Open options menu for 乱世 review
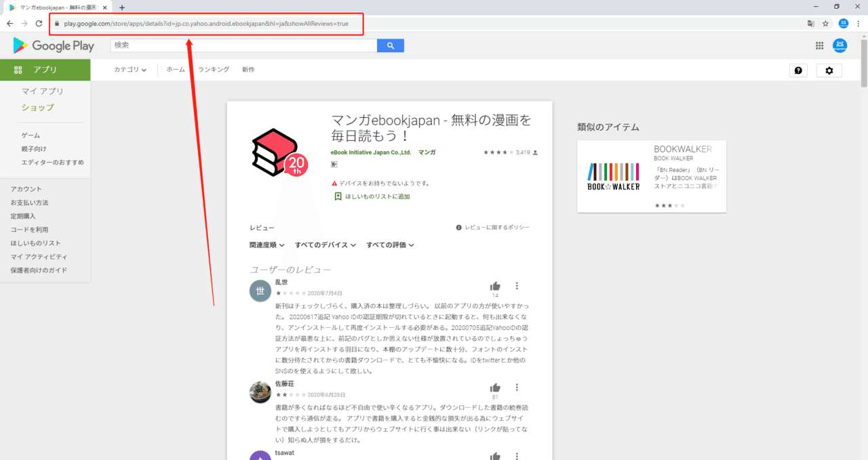The image size is (868, 460). coord(517,286)
